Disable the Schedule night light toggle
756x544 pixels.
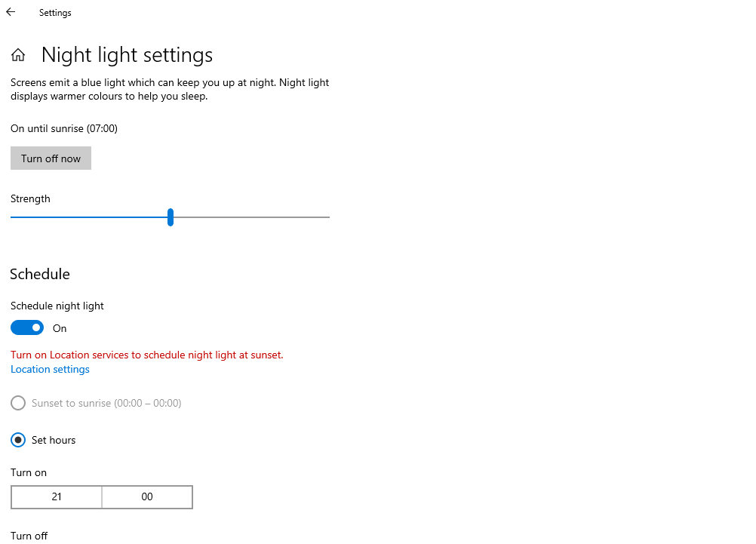tap(27, 328)
